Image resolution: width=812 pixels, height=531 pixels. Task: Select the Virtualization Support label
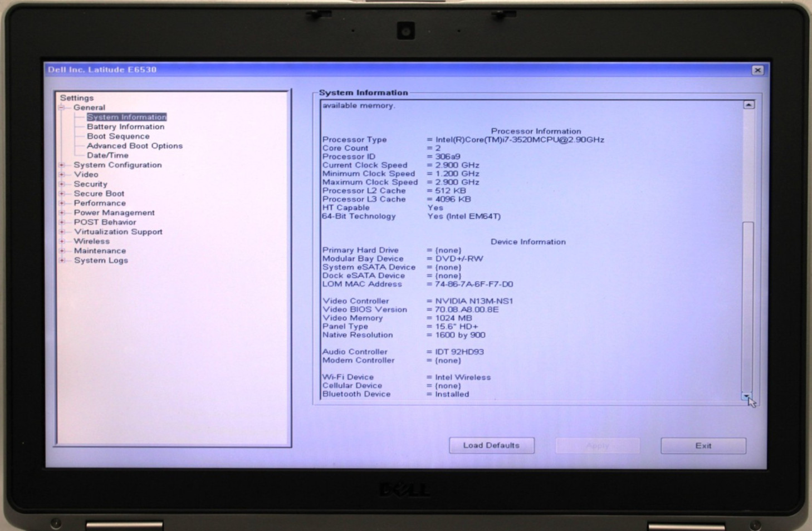(x=118, y=232)
